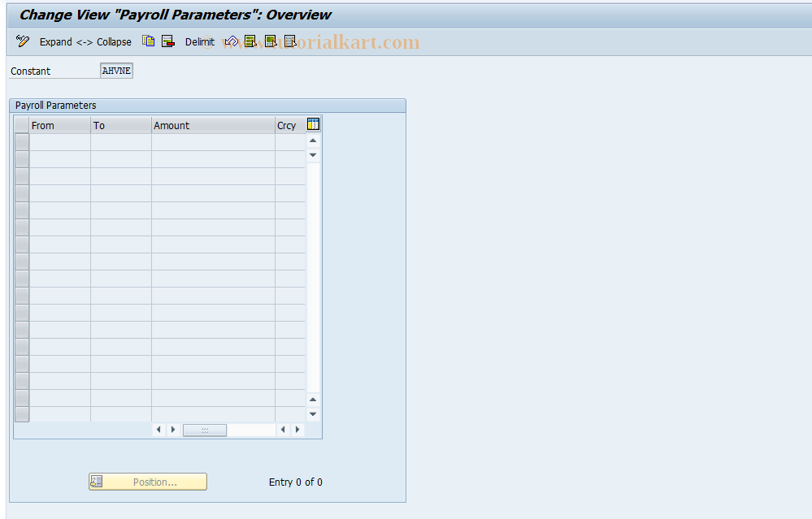Click the Undo Change icon
The height and width of the screenshot is (519, 812).
231,41
